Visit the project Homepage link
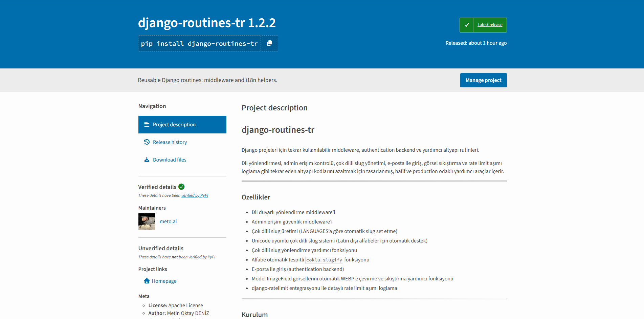Screen dimensions: 644x319 164,281
